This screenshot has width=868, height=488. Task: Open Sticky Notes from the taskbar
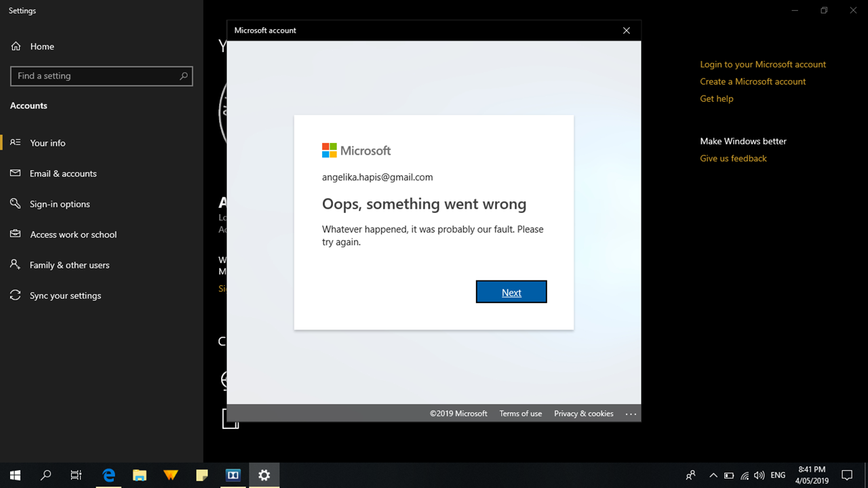point(201,474)
